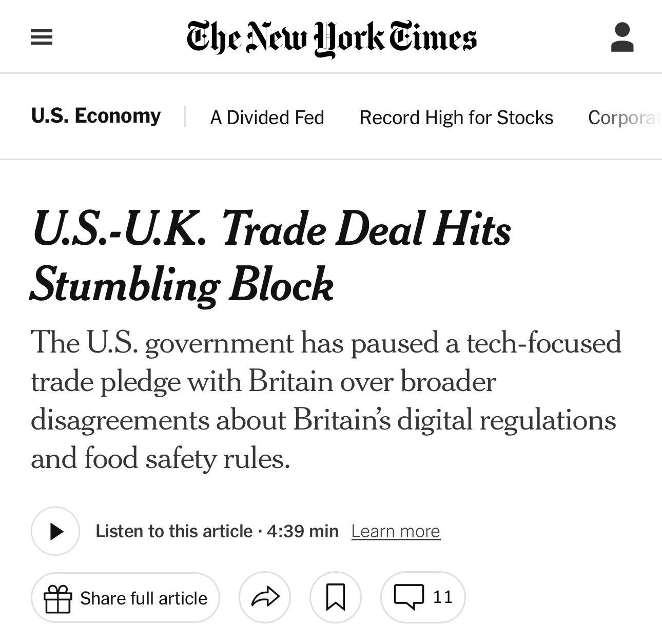662x644 pixels.
Task: Click the Listen to this article text
Action: pos(174,531)
